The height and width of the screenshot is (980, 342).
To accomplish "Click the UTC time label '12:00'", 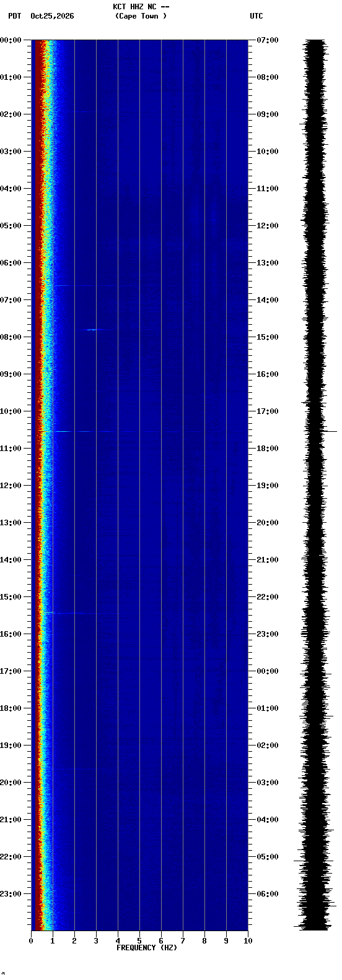I will point(268,226).
